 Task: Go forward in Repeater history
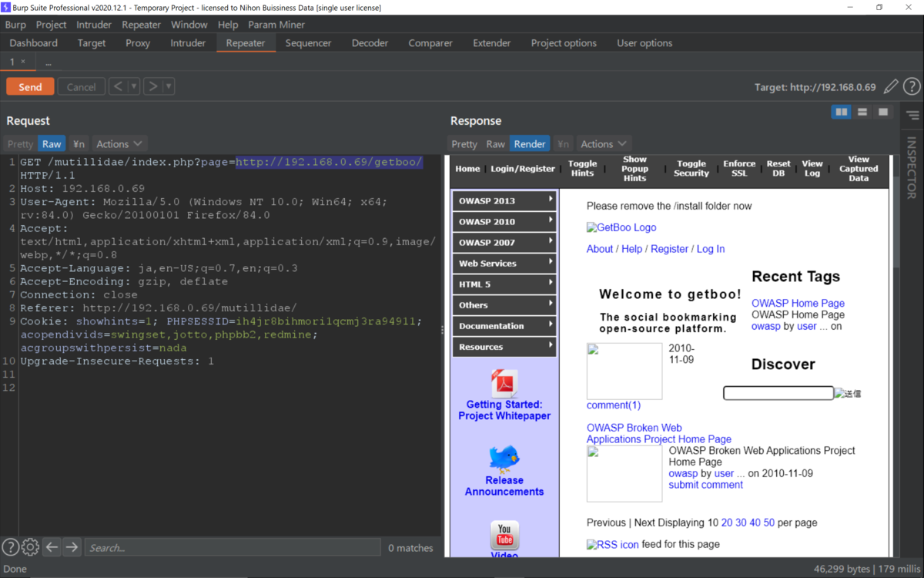(x=152, y=86)
